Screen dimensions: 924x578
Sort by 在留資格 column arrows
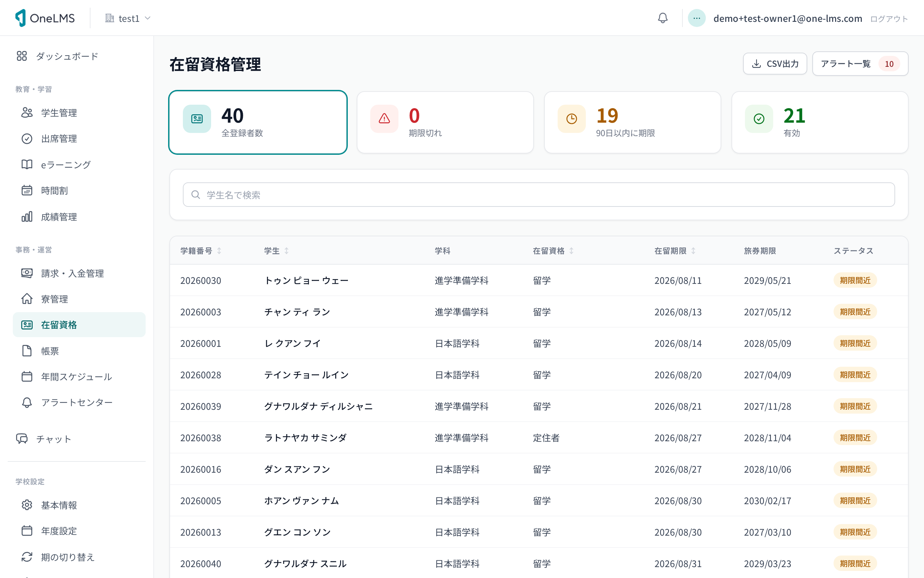coord(571,251)
